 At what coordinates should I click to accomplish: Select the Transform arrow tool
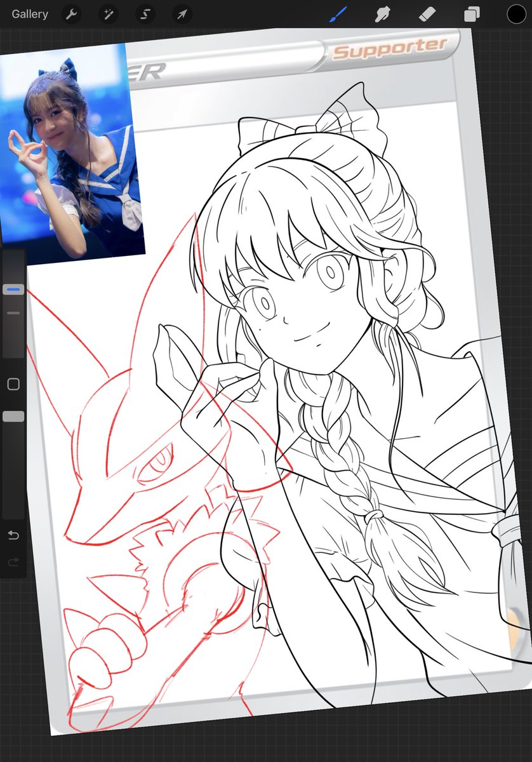click(182, 13)
